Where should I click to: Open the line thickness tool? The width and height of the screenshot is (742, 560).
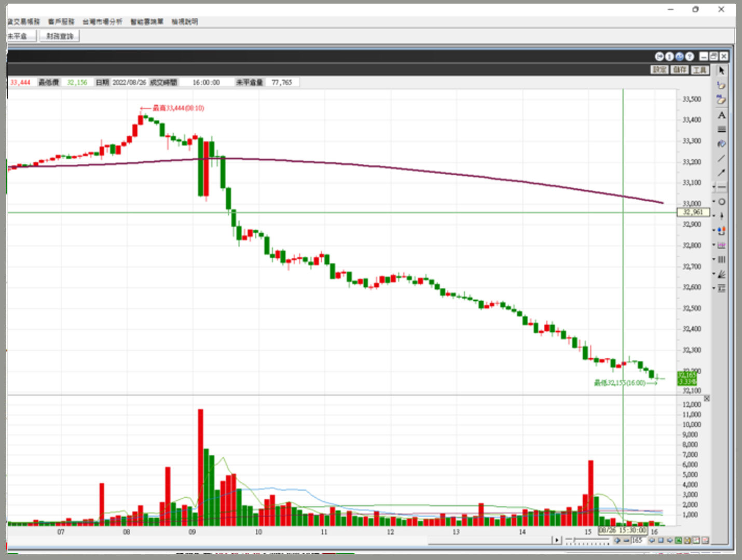[x=722, y=130]
